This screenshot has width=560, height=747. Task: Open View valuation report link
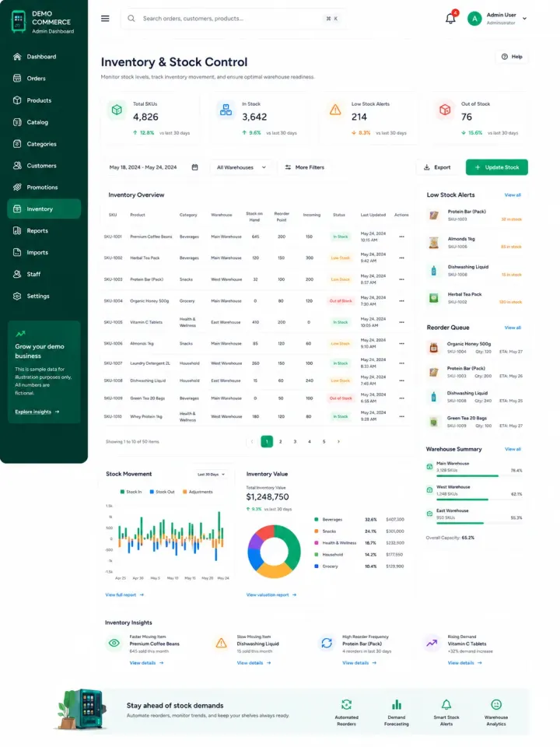coord(271,595)
